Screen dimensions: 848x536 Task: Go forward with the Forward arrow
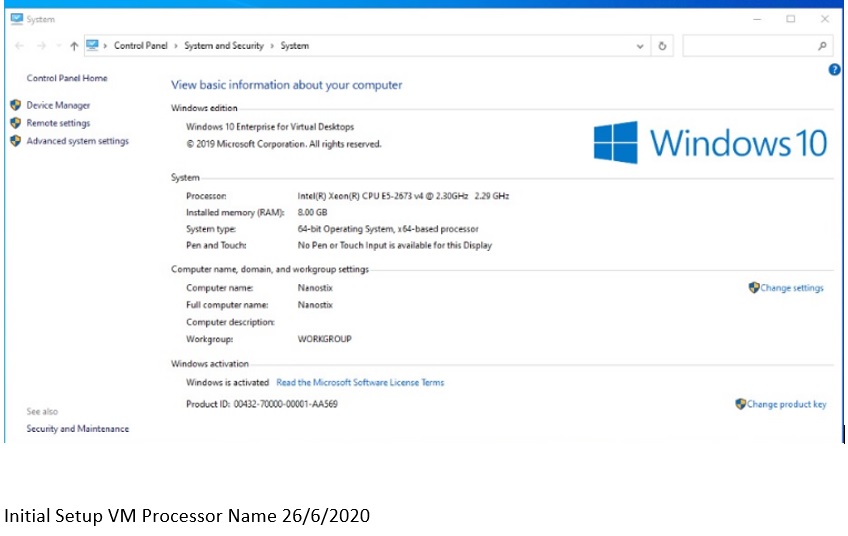click(x=41, y=46)
